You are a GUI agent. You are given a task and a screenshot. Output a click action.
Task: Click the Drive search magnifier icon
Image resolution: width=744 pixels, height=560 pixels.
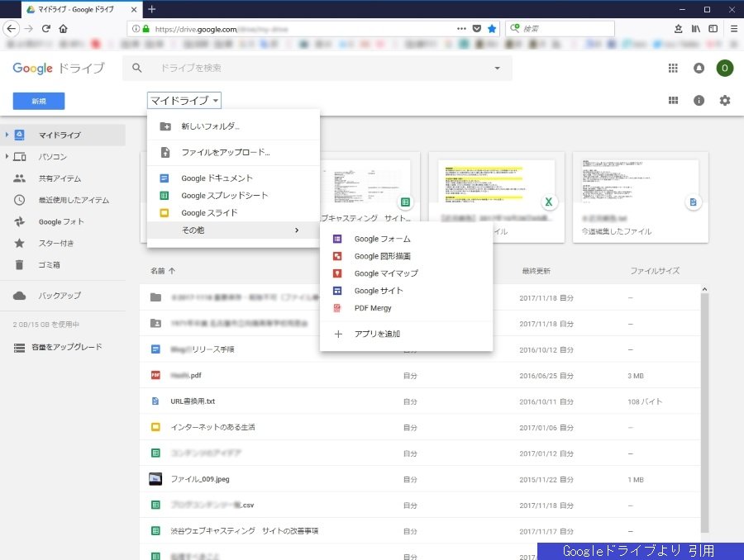(136, 68)
